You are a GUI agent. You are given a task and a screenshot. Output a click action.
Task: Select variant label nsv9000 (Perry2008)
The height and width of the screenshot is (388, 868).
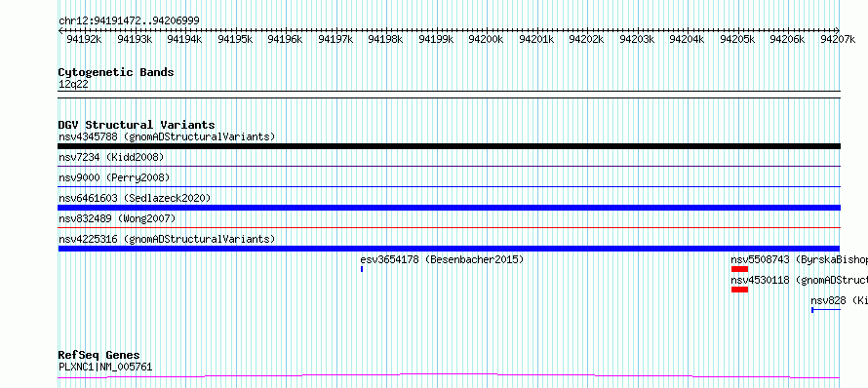pos(114,178)
